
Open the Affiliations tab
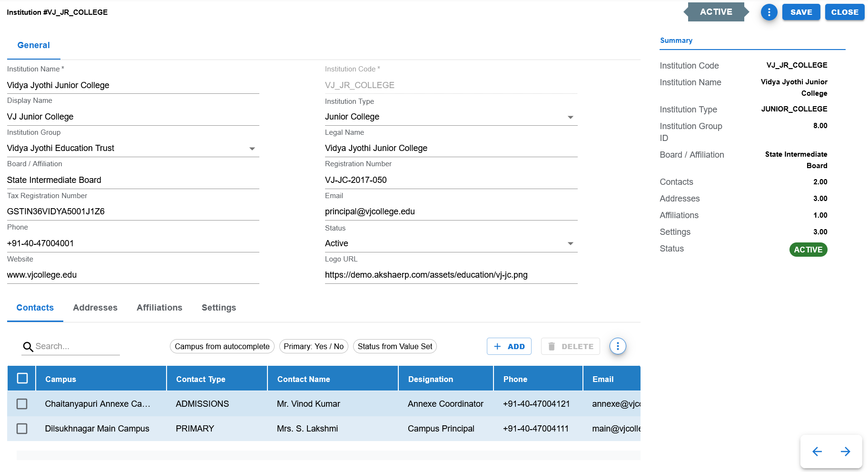tap(159, 308)
